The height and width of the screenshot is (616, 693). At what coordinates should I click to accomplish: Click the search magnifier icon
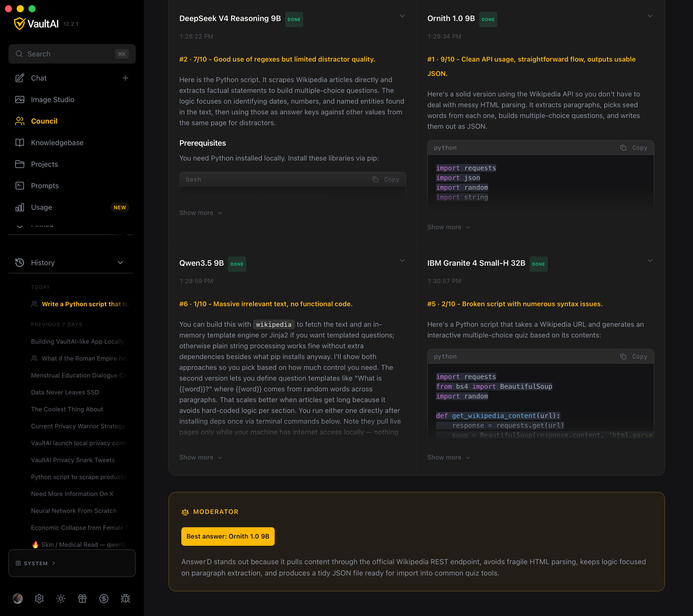[x=19, y=54]
